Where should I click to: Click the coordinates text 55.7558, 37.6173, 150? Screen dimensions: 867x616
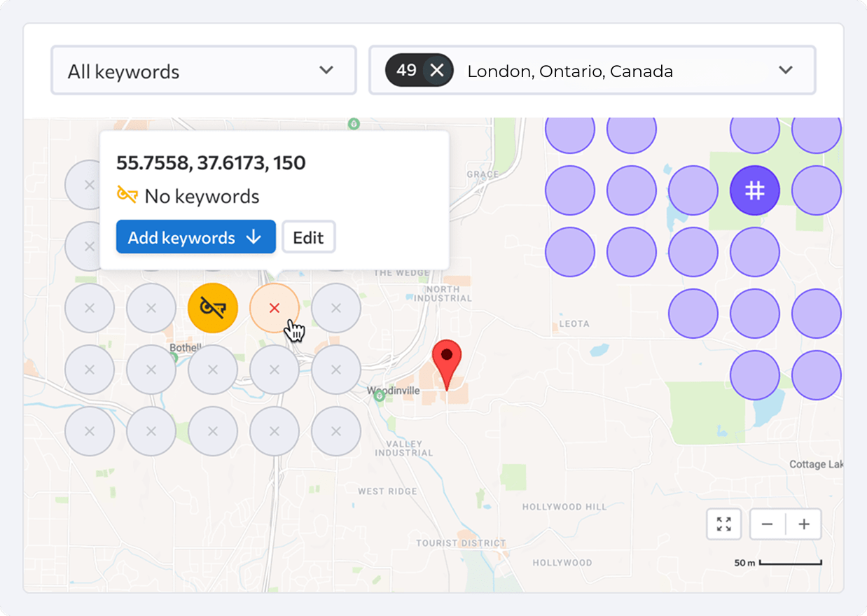pyautogui.click(x=211, y=163)
